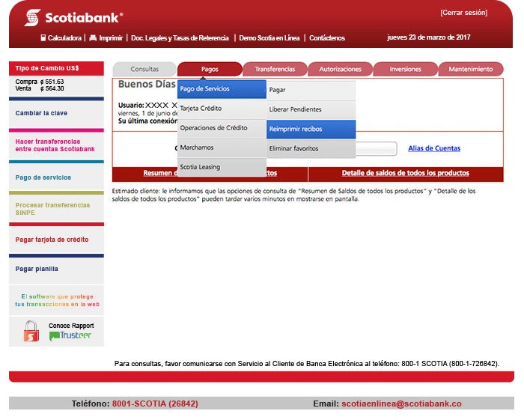
Task: Click Cerrar sesión link
Action: click(463, 13)
